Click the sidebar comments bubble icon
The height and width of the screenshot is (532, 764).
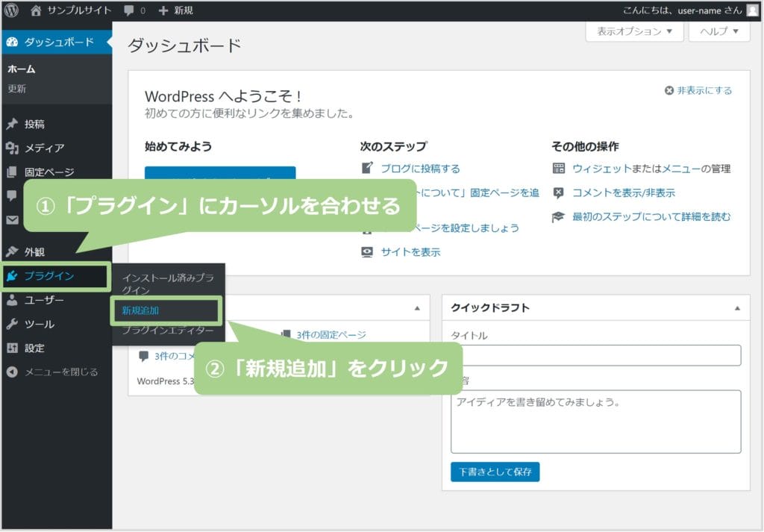[x=12, y=195]
